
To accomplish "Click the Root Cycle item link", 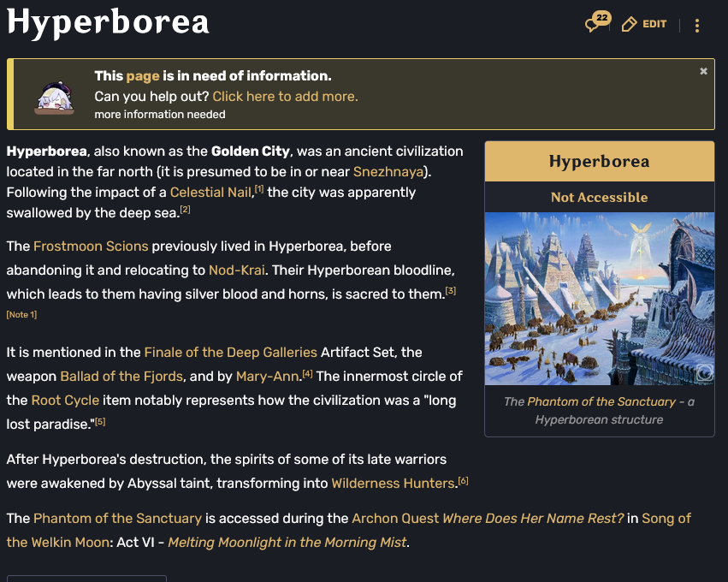I will tap(65, 401).
